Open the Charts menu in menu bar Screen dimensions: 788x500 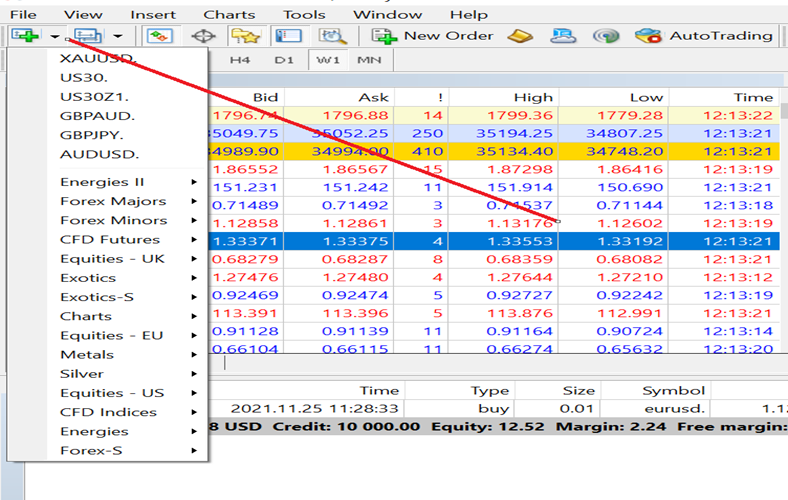tap(229, 15)
